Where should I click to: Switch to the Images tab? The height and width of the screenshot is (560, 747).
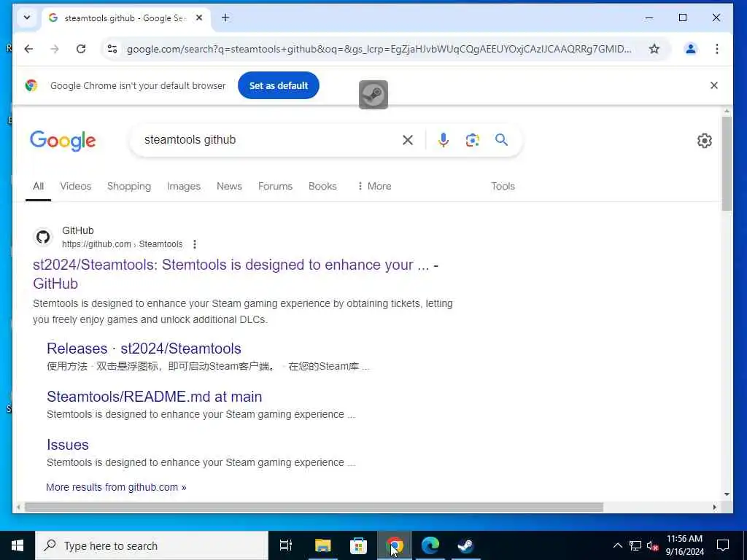tap(183, 186)
